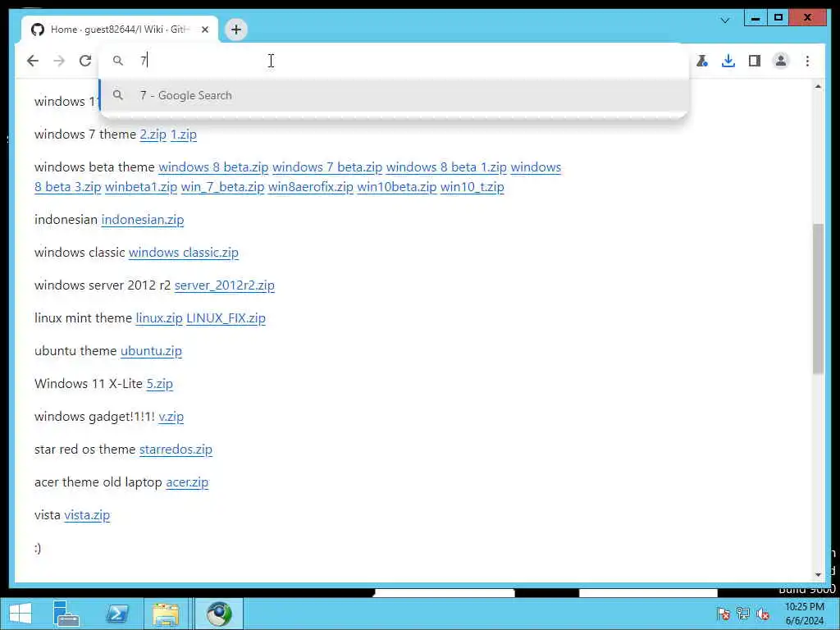Open the Chrome three-dot menu
Viewport: 840px width, 630px height.
[x=807, y=61]
